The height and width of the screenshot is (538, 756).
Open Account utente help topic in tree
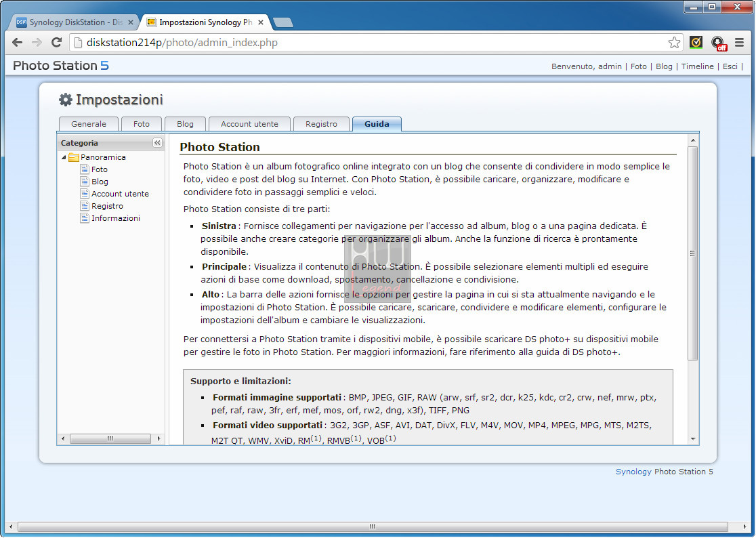(x=120, y=194)
